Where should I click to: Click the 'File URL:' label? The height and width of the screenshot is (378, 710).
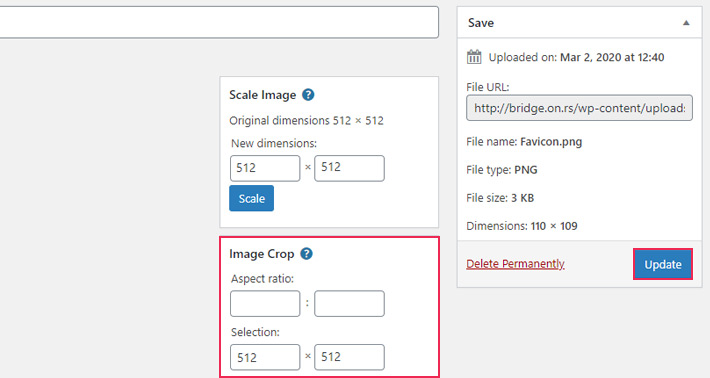pyautogui.click(x=488, y=87)
